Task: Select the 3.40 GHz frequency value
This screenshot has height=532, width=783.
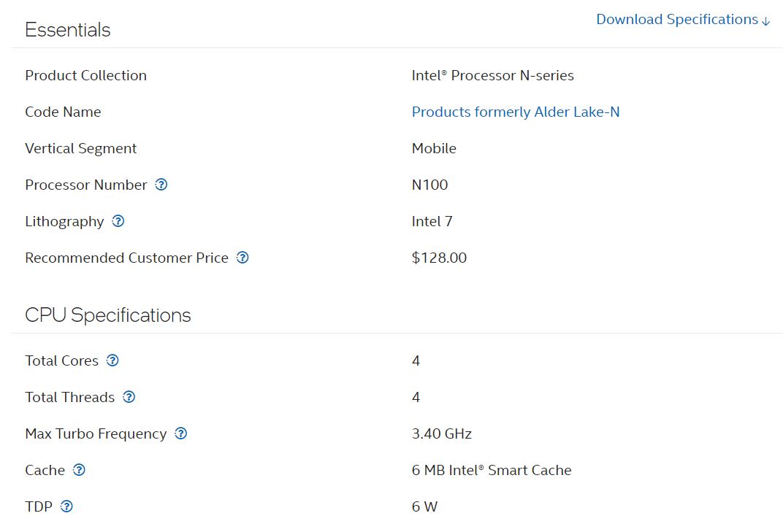Action: (441, 433)
